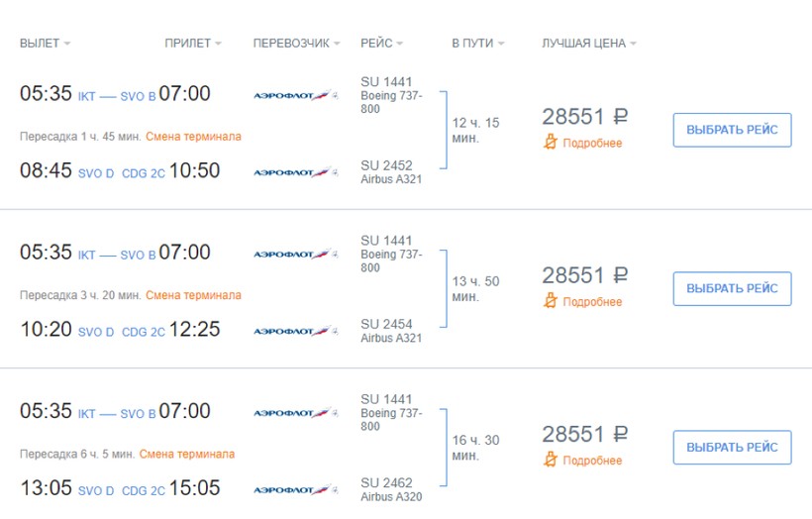Click Aeroflot logo for flight SU 1441 first result
This screenshot has width=812, height=519.
click(296, 94)
